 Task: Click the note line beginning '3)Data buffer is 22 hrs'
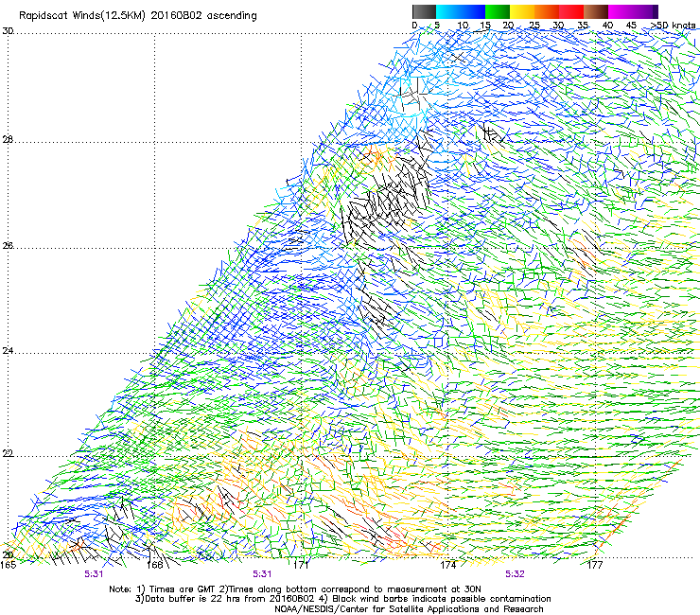[x=342, y=599]
